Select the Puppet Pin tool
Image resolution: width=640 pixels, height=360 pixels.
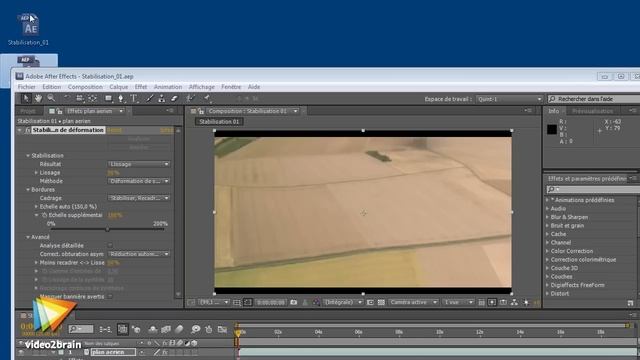207,98
